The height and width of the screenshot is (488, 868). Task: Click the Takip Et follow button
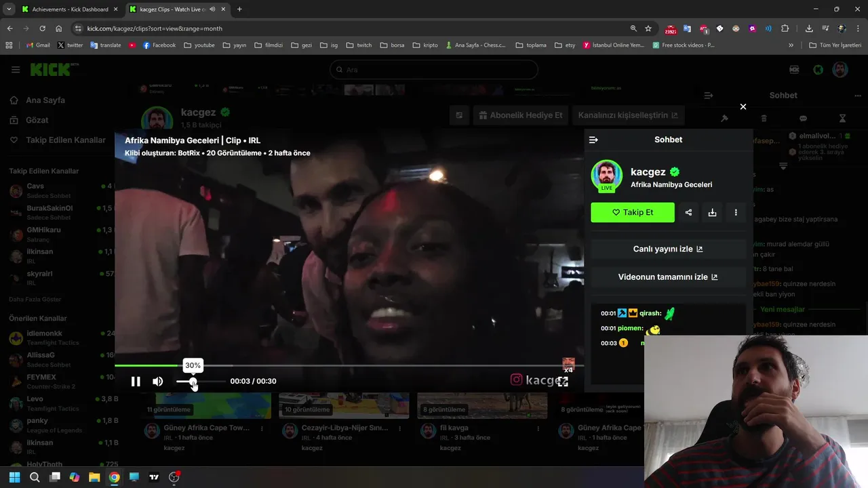[x=633, y=212]
